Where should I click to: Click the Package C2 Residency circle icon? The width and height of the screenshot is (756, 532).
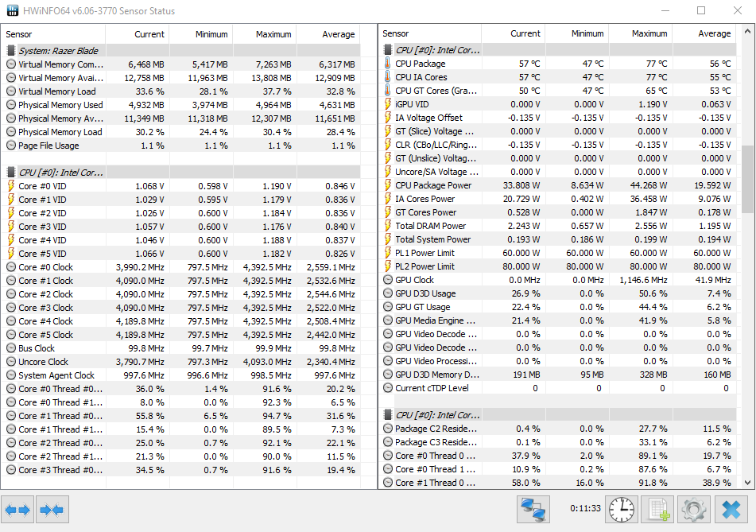pos(388,429)
